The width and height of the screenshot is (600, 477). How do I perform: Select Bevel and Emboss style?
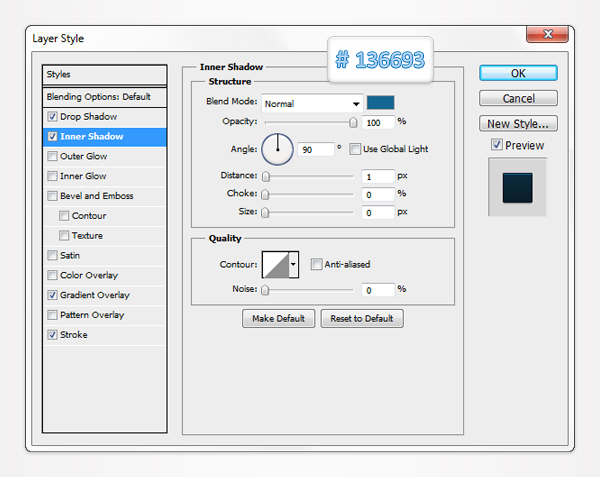pos(97,196)
